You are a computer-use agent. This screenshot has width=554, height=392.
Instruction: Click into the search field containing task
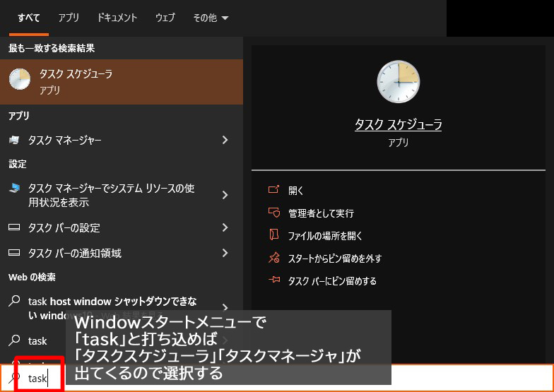click(x=277, y=379)
